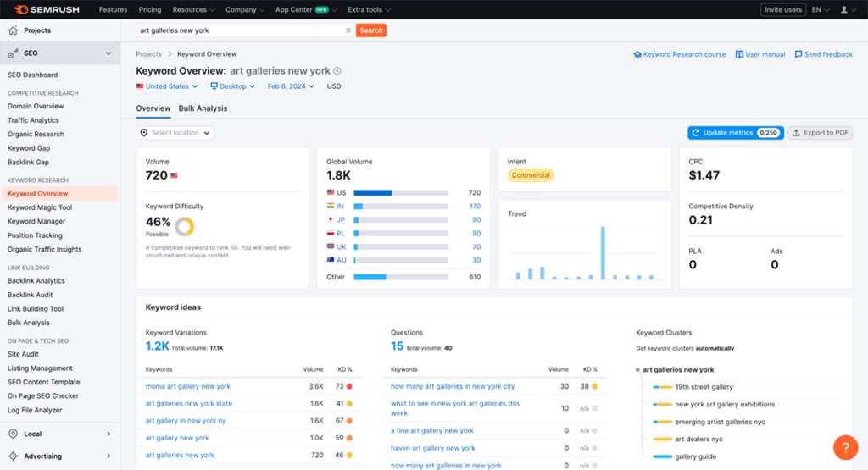Click the Keyword Difficulty donut chart
Viewport: 868px width, 470px height.
[184, 227]
